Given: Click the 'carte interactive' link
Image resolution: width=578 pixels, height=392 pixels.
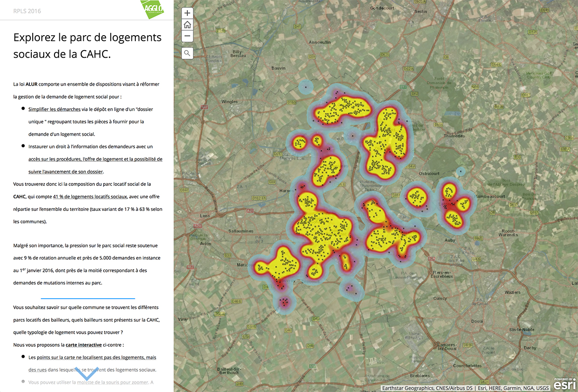Looking at the screenshot, I should point(84,345).
